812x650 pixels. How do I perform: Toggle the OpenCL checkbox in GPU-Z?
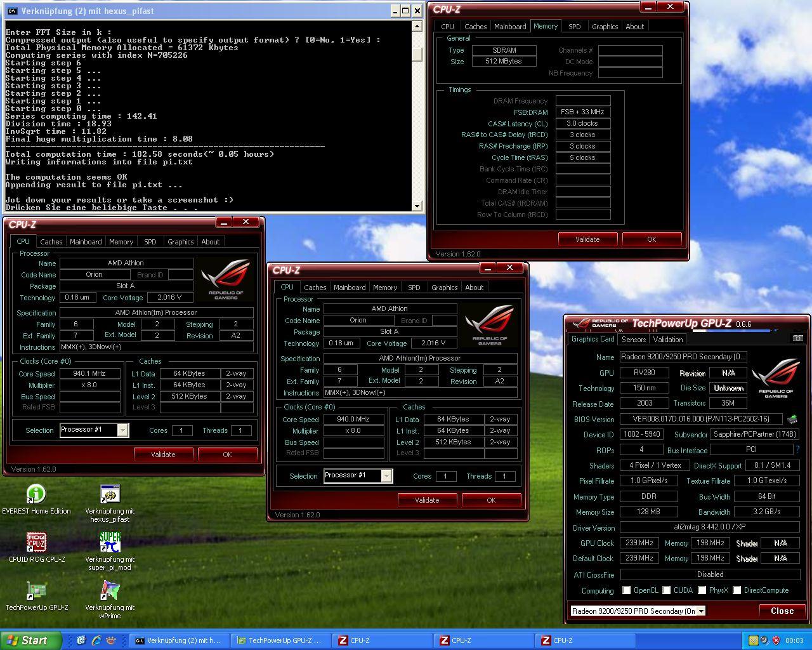pos(626,590)
